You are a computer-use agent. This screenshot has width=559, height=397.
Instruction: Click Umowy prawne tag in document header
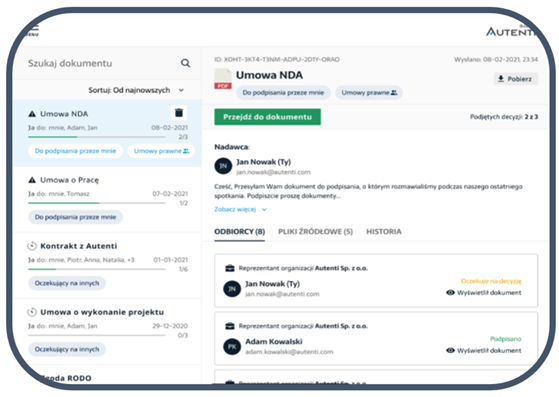pos(369,93)
